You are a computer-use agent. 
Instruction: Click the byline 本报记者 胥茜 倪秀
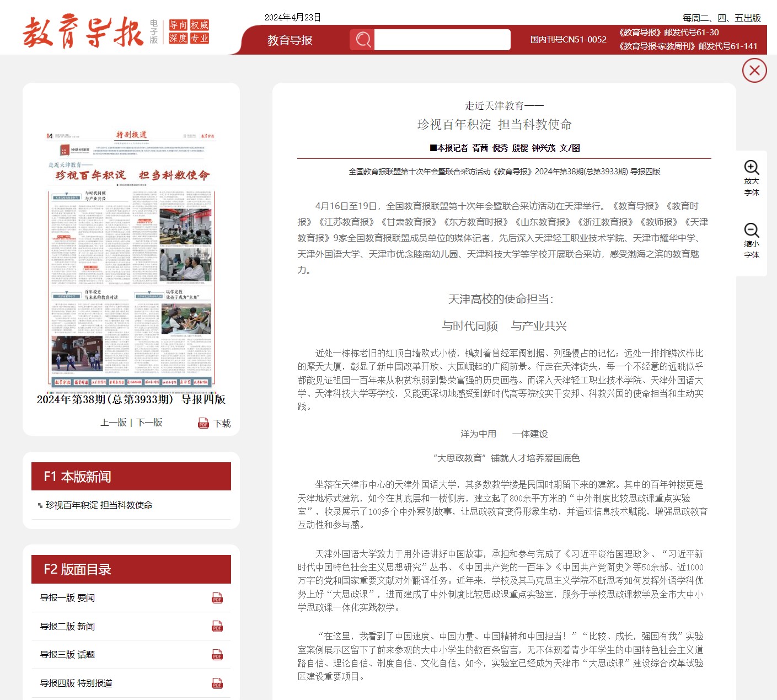[469, 148]
